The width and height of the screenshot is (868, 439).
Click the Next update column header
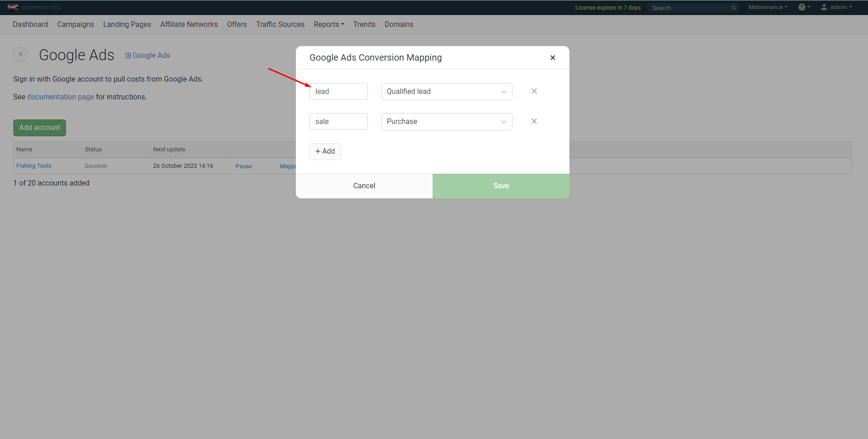point(169,150)
